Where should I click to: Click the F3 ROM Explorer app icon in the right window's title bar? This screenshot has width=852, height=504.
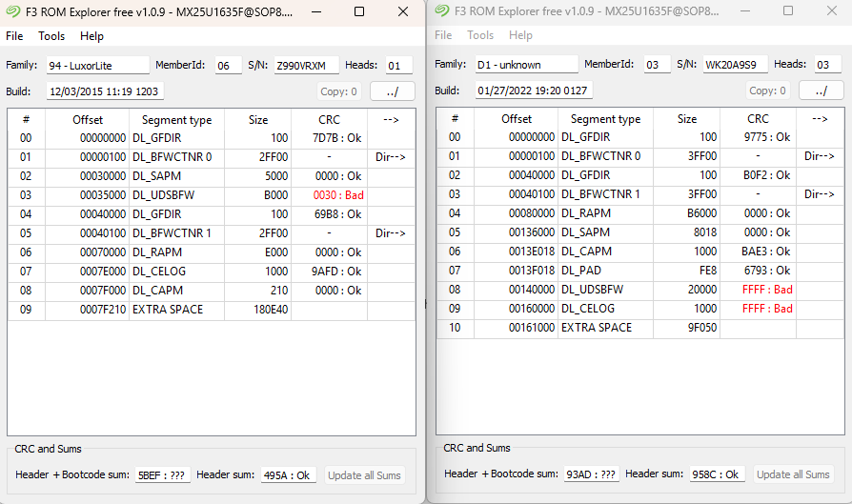(442, 10)
